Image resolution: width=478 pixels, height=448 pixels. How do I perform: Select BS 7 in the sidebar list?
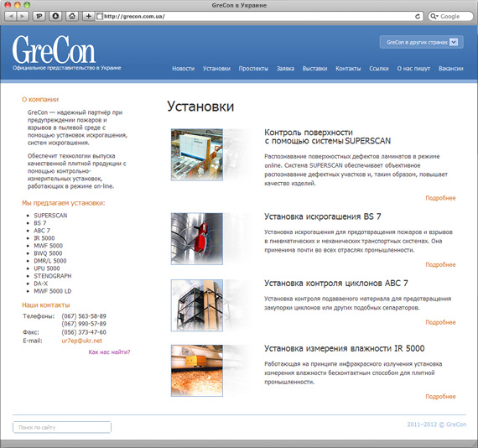pos(40,223)
